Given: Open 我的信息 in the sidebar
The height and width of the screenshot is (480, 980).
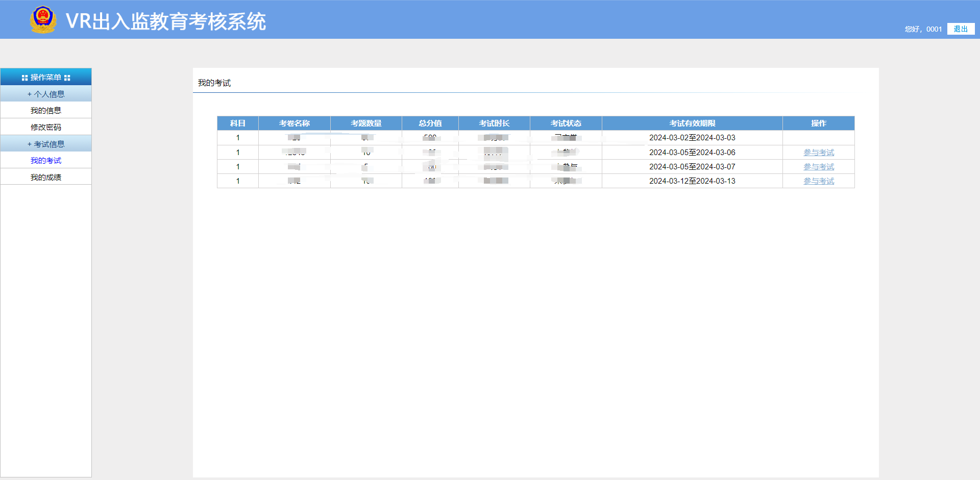Looking at the screenshot, I should 46,110.
